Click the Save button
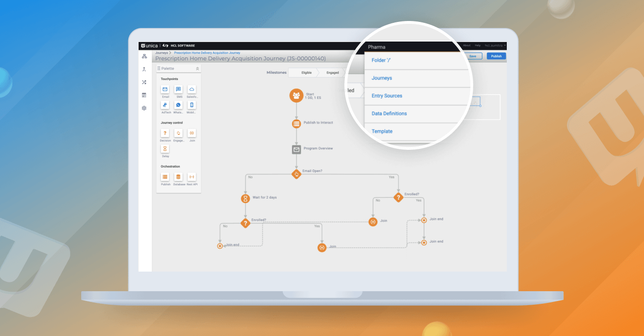 point(473,56)
